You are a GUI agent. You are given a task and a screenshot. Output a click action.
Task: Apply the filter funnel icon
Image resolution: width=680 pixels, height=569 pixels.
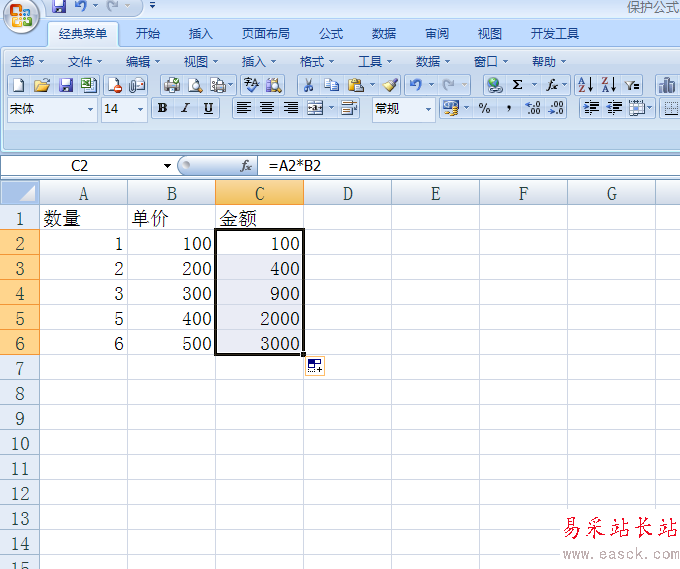pos(632,85)
